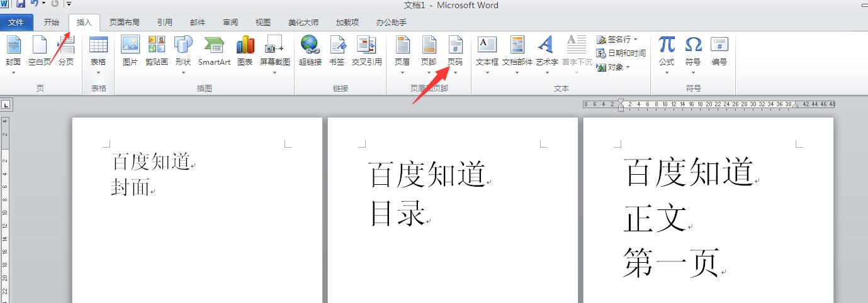Insert a picture with 图片
868x303 pixels.
click(130, 52)
